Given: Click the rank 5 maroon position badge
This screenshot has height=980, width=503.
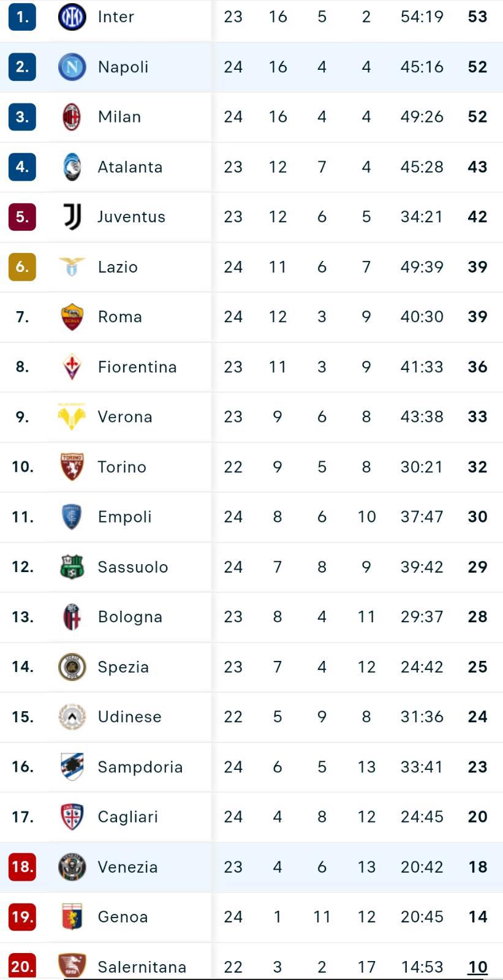Looking at the screenshot, I should coord(22,217).
